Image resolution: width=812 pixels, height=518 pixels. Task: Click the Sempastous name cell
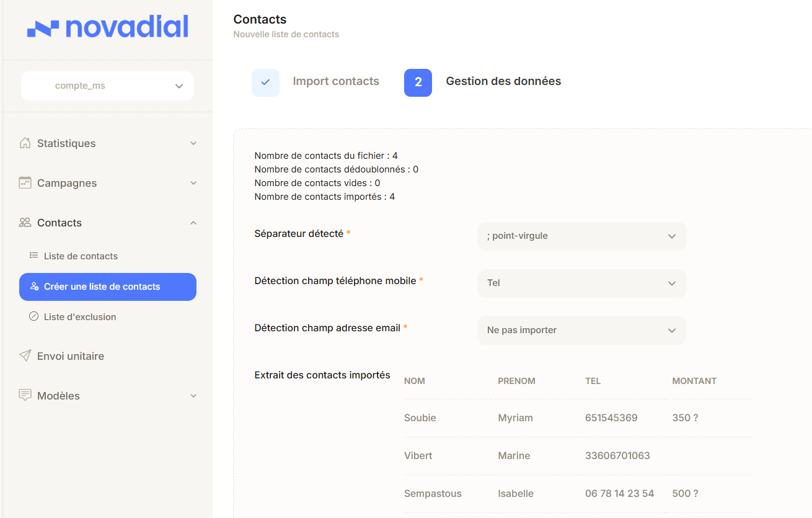(x=433, y=494)
